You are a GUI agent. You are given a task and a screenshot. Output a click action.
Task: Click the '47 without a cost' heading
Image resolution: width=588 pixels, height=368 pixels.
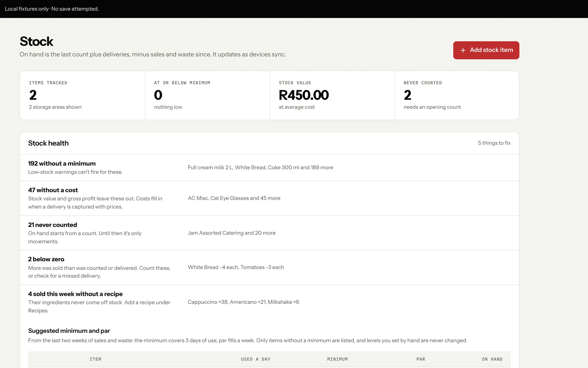[53, 190]
